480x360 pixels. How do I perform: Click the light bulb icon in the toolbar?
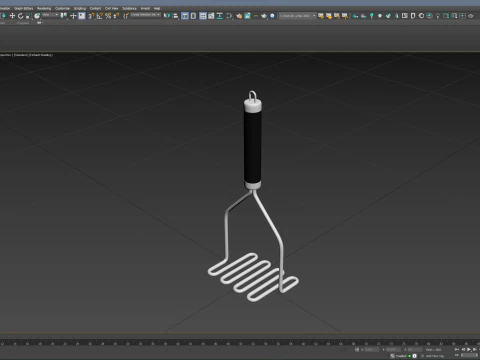pos(438,16)
